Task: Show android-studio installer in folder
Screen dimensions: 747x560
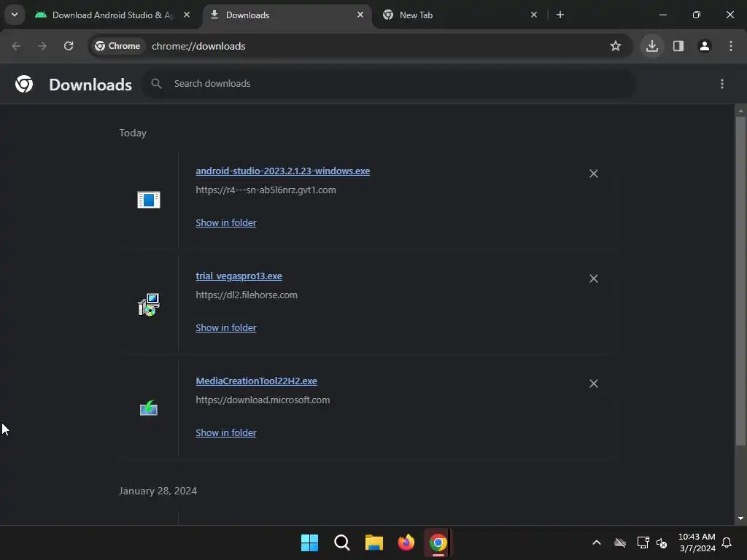Action: (226, 223)
